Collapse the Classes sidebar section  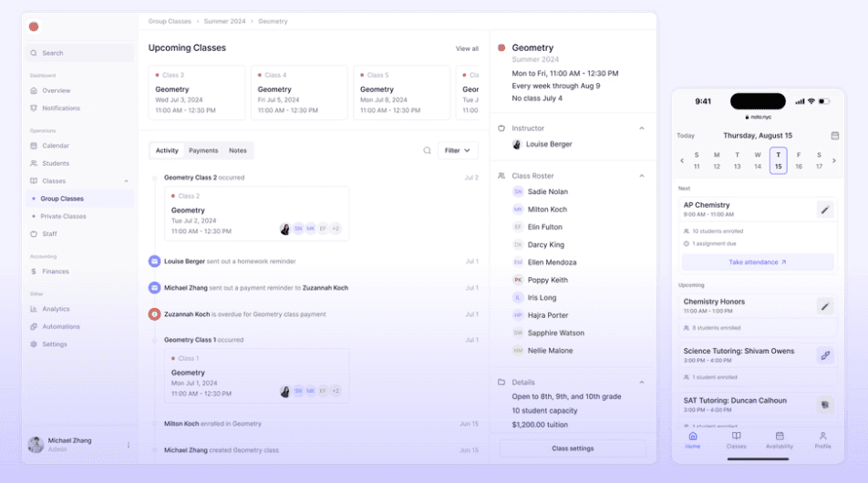click(x=126, y=181)
